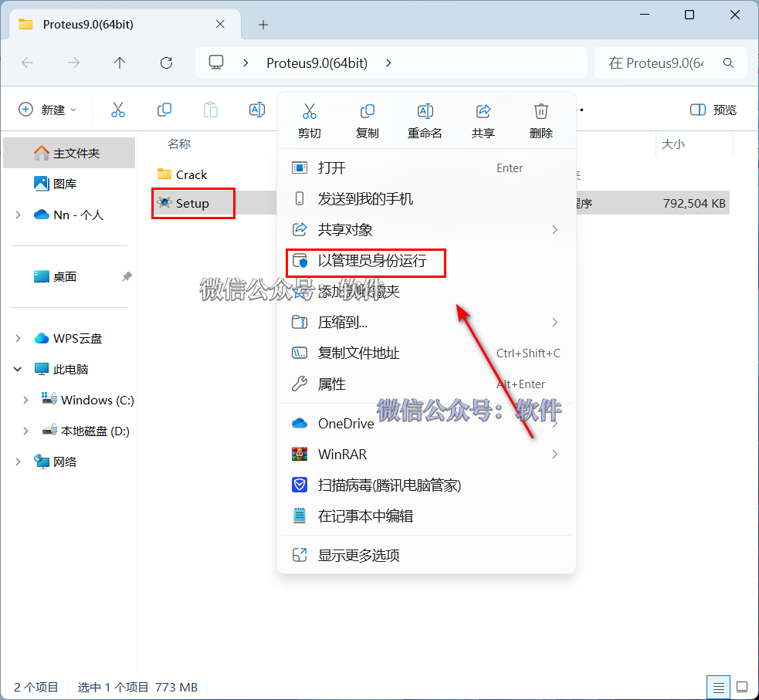Refresh the folder view

pos(166,63)
